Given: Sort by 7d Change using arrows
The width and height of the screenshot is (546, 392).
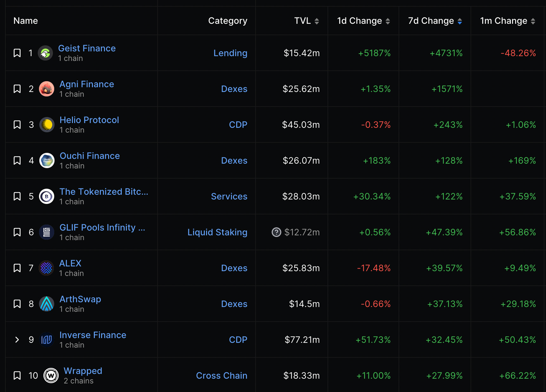Looking at the screenshot, I should [460, 21].
